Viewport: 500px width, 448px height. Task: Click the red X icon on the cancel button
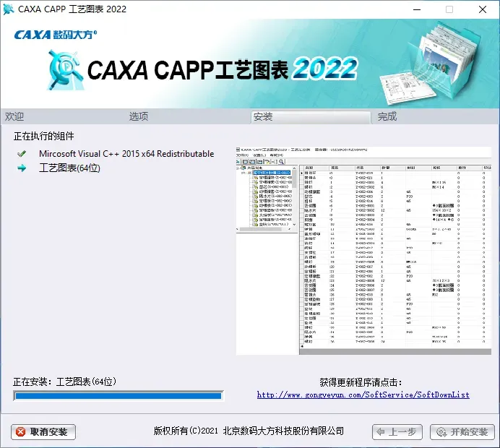click(21, 432)
